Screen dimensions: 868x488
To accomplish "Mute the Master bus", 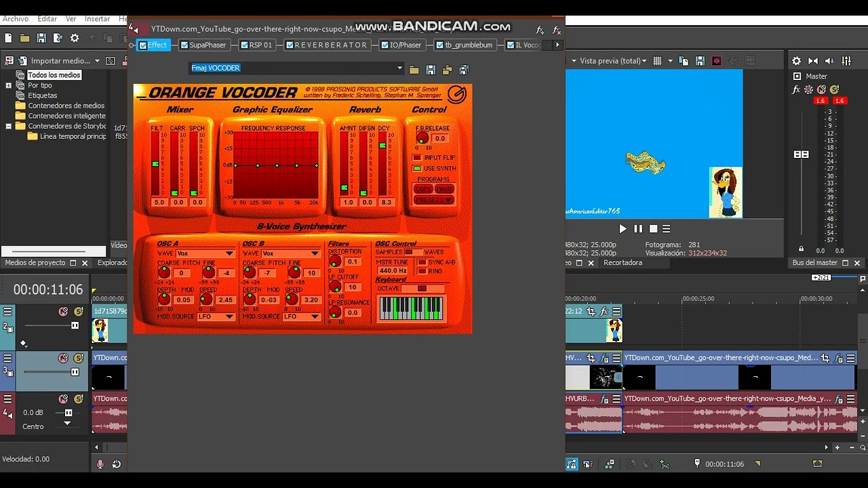I will point(822,89).
